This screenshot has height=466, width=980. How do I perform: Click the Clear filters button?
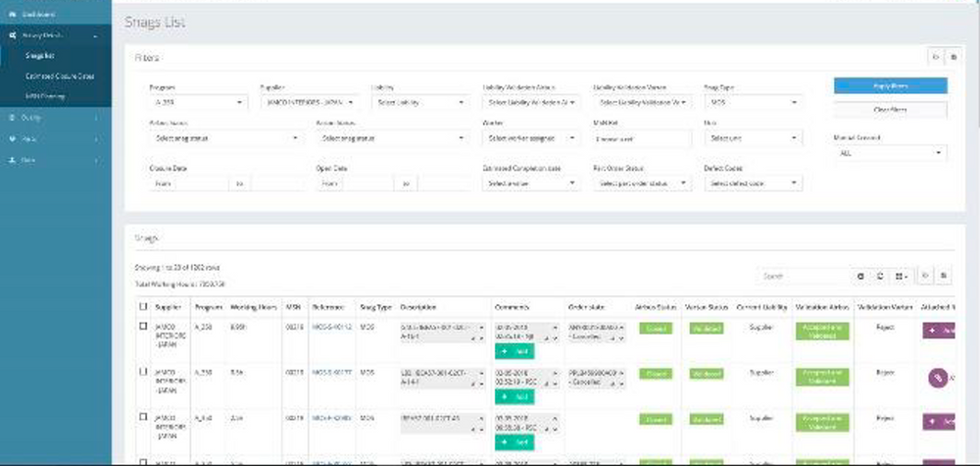point(890,110)
